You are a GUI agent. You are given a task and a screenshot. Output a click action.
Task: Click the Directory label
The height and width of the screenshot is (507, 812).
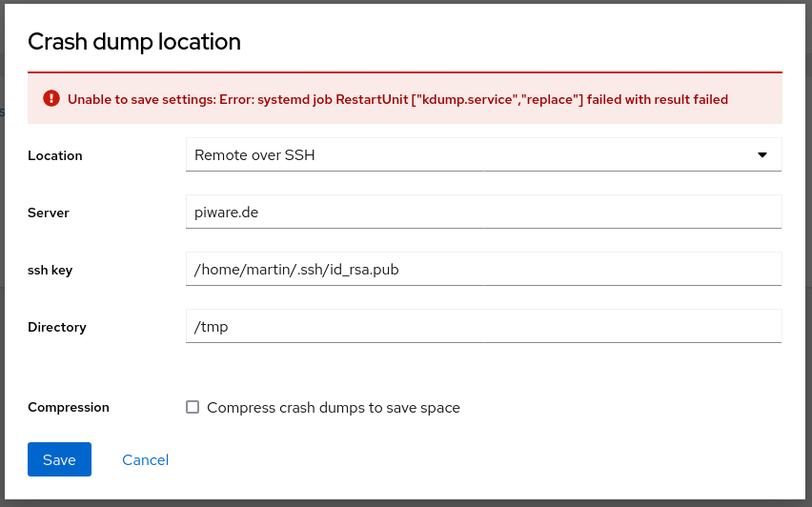click(x=57, y=327)
